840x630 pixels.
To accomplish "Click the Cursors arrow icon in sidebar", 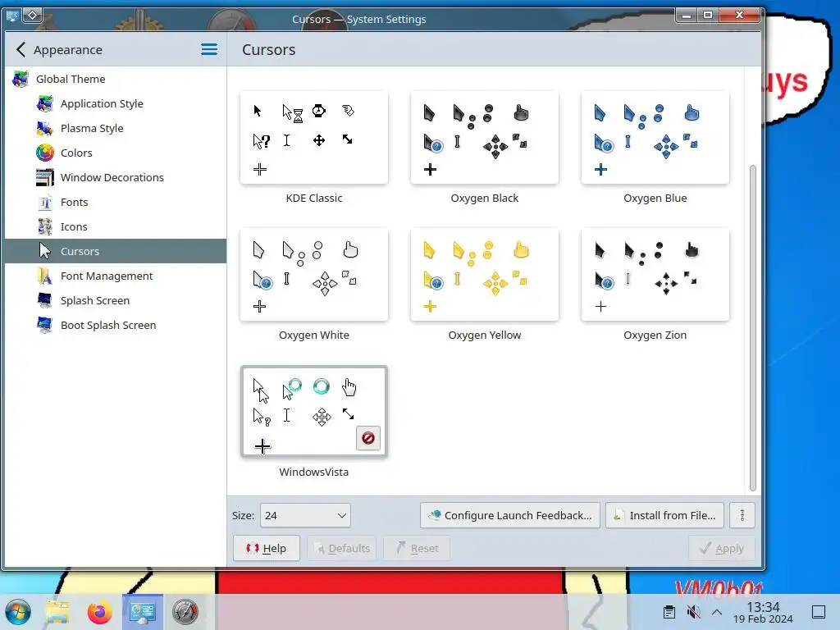I will click(x=45, y=251).
